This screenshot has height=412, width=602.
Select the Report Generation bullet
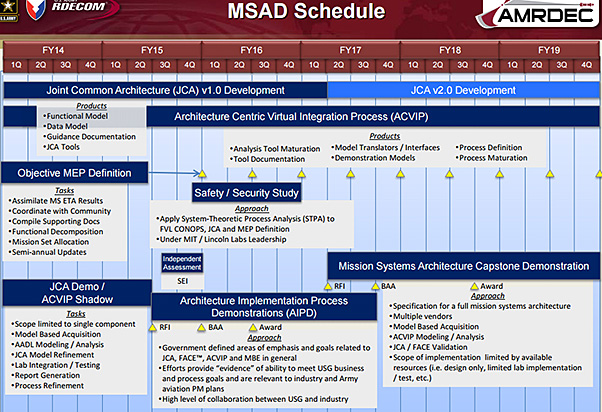tap(46, 376)
